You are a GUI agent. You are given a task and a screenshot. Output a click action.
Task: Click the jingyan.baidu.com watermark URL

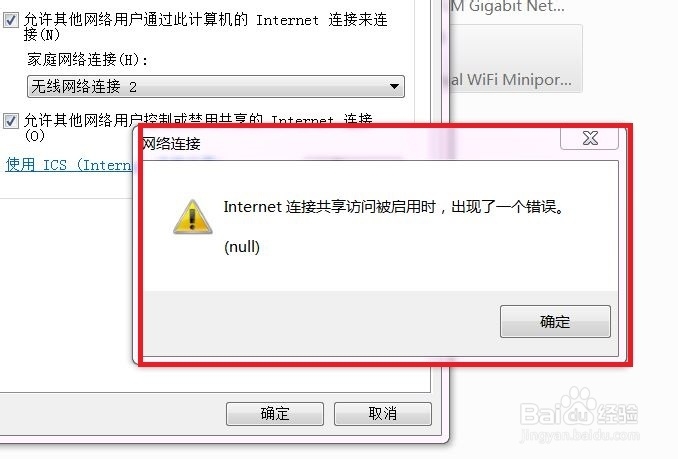pos(580,435)
